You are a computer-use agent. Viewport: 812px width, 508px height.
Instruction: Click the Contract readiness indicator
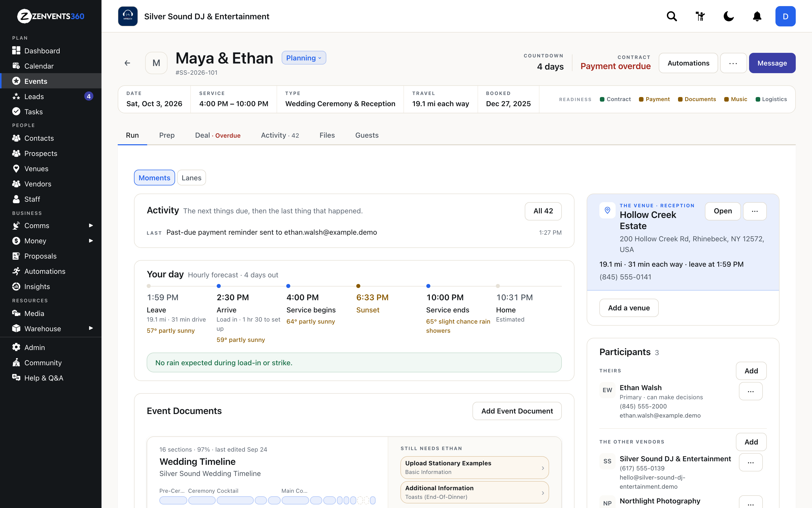click(615, 99)
